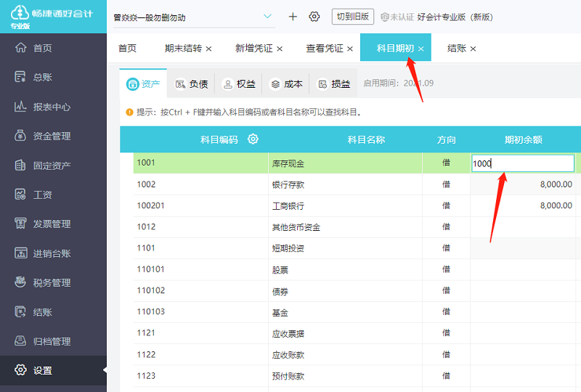Open the top gear settings icon
This screenshot has width=581, height=392.
[314, 17]
